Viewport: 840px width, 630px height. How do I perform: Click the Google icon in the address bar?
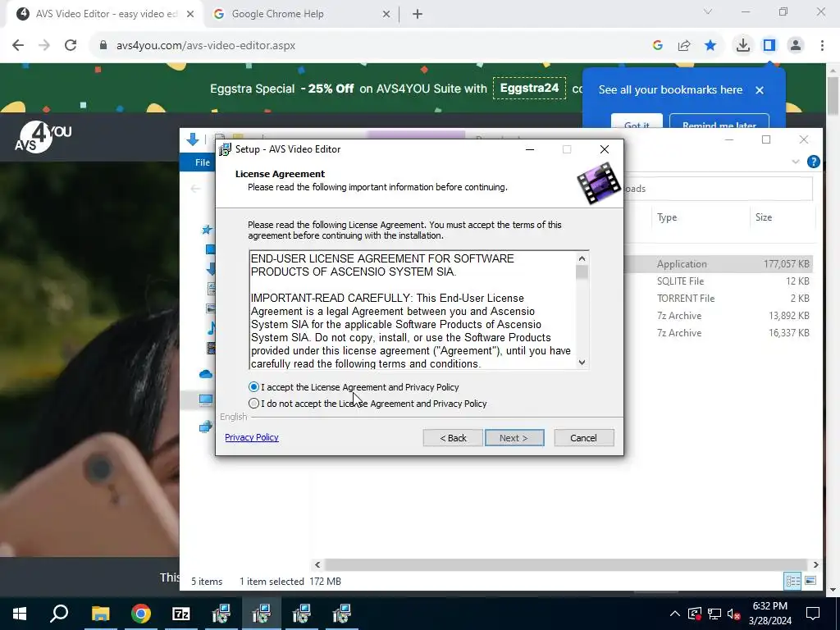click(x=658, y=46)
